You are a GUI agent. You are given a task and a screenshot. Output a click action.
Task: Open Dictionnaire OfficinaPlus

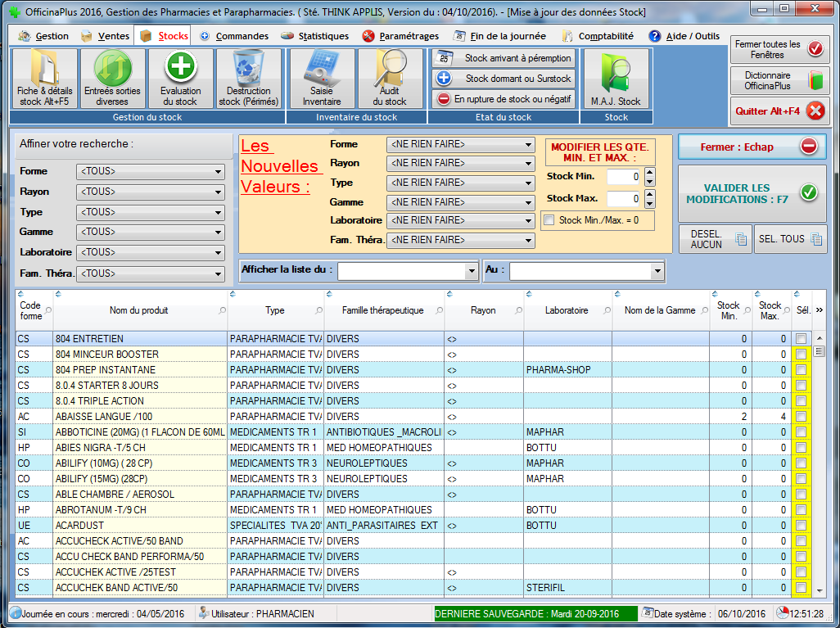[779, 80]
